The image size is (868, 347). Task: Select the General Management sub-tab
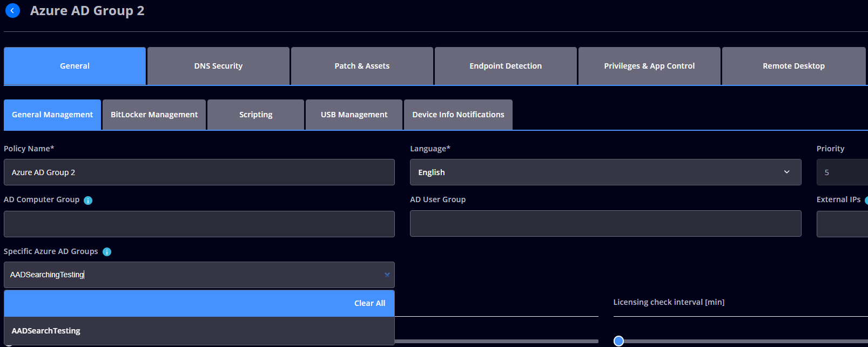point(52,115)
